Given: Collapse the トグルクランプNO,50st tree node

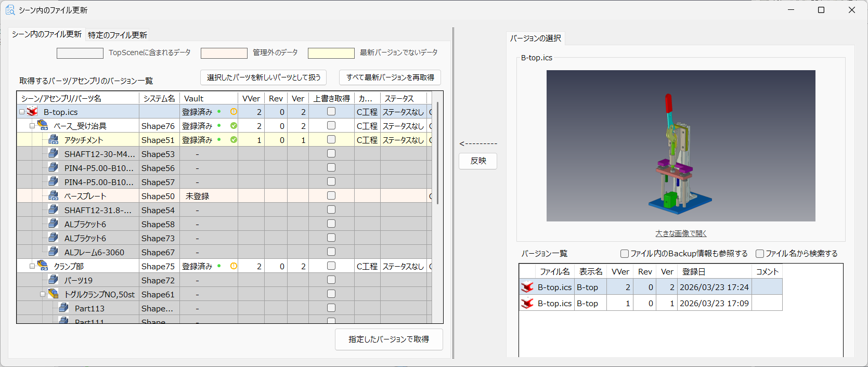Looking at the screenshot, I should coord(42,294).
